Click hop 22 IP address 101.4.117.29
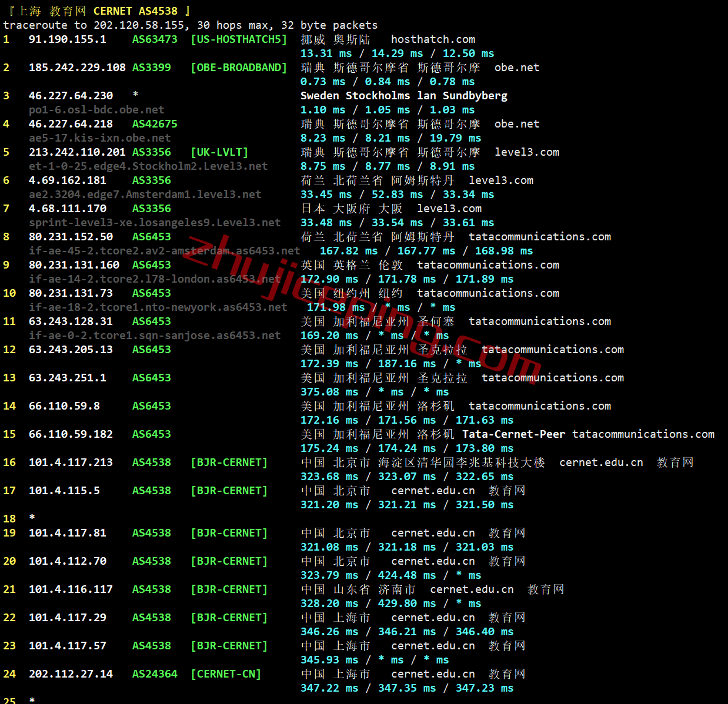This screenshot has width=728, height=704. 68,618
